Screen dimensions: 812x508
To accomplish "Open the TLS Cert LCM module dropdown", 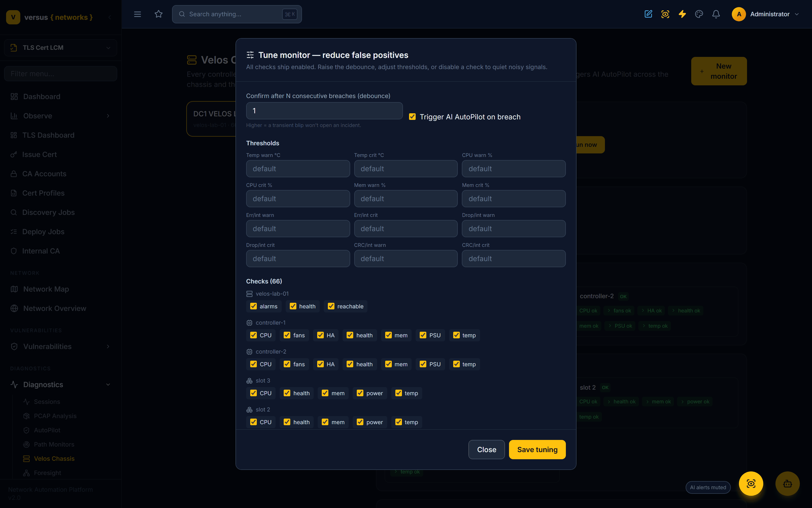I will pyautogui.click(x=61, y=47).
